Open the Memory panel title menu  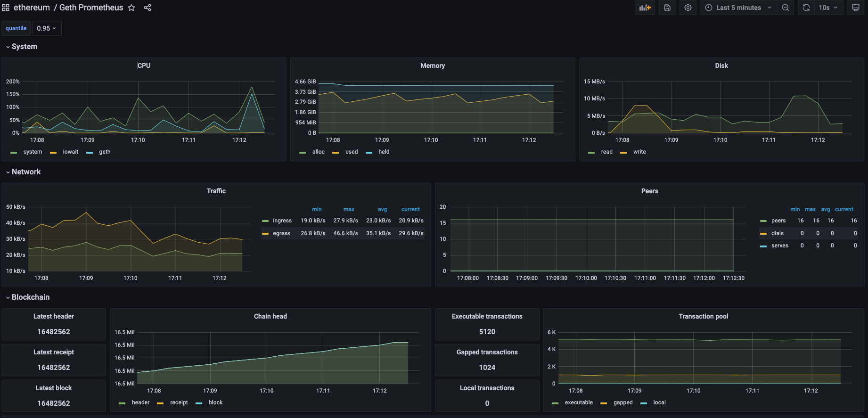pyautogui.click(x=433, y=66)
